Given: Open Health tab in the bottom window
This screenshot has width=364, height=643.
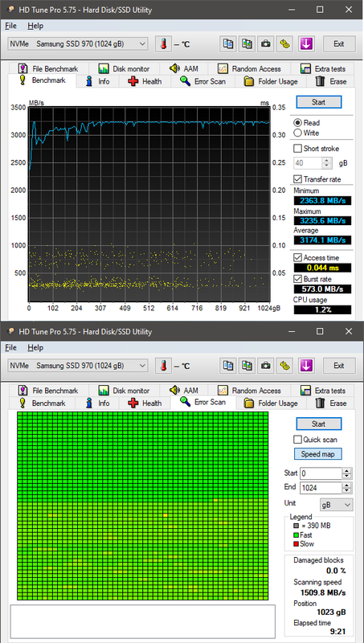Looking at the screenshot, I should 145,403.
